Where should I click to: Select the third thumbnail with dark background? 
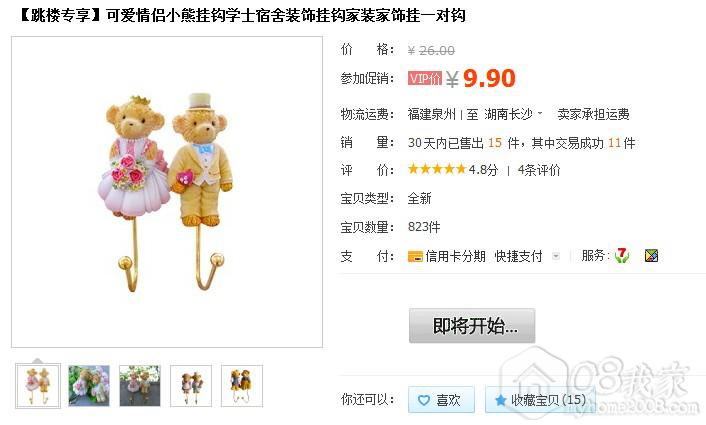click(140, 386)
